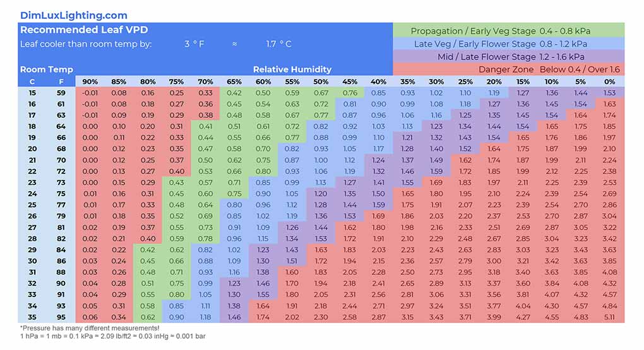Click the DimLuxLighting.com title link
Viewport: 644px width, 350px height.
(x=73, y=15)
